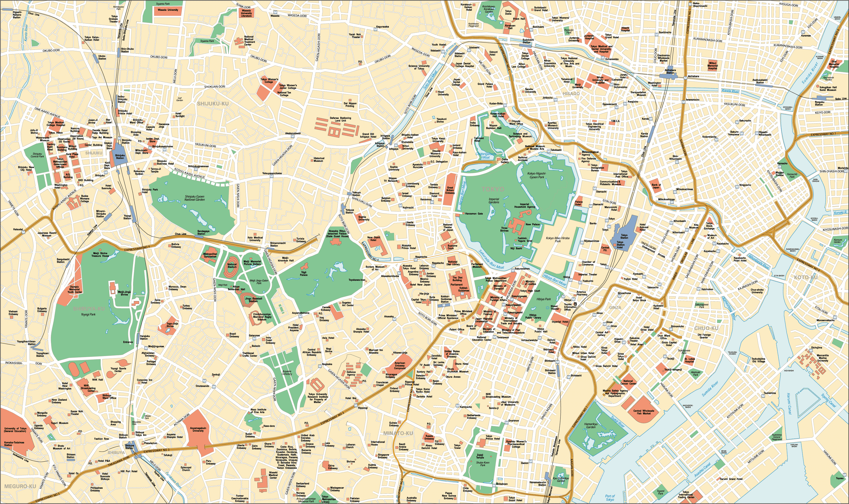The height and width of the screenshot is (504, 849).
Task: Click Mercantile Marine University label
Action: (823, 358)
